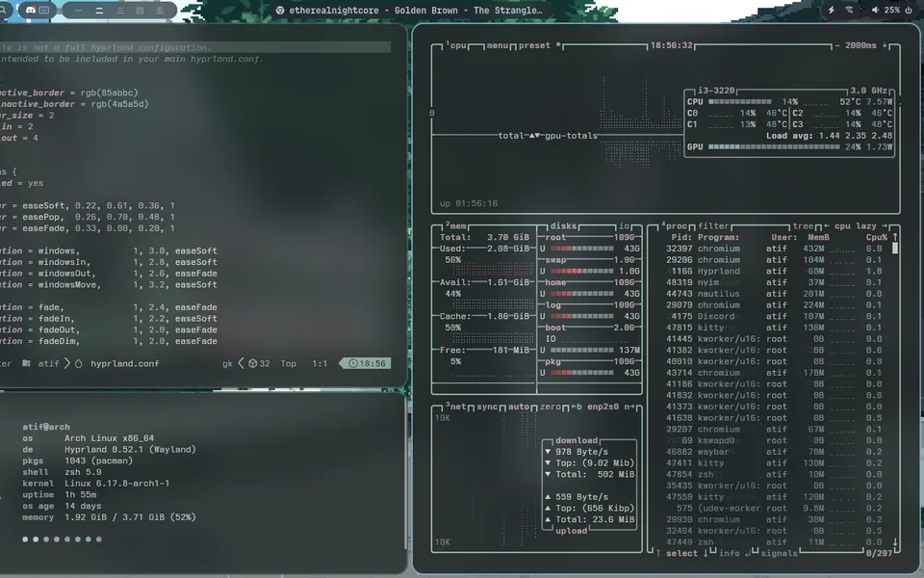
Task: Click the cube icon beside 32 in statusline
Action: click(x=252, y=363)
